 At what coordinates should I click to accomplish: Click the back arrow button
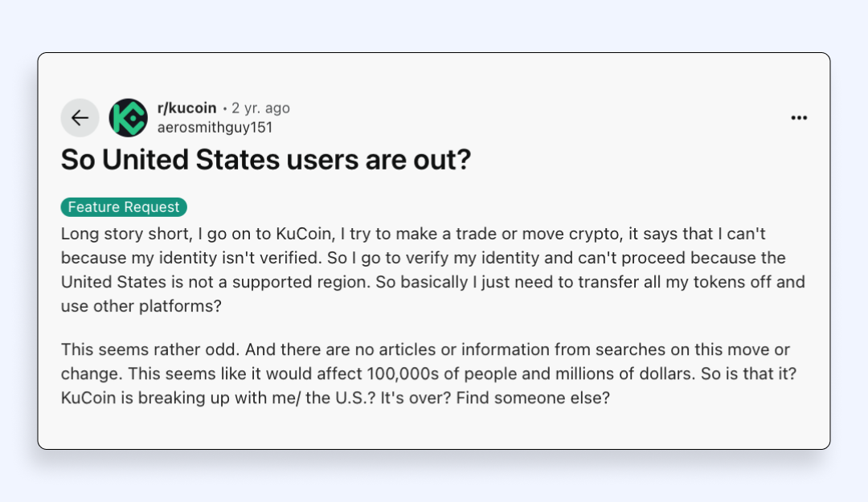80,118
